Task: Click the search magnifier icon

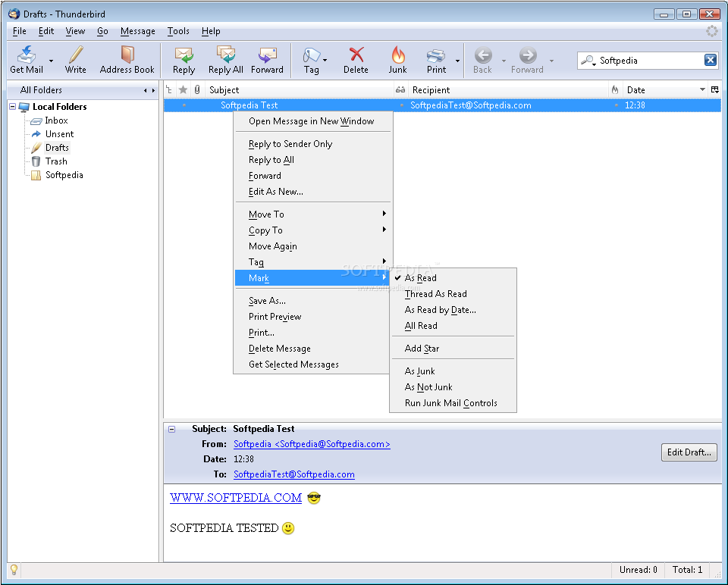Action: [x=588, y=61]
